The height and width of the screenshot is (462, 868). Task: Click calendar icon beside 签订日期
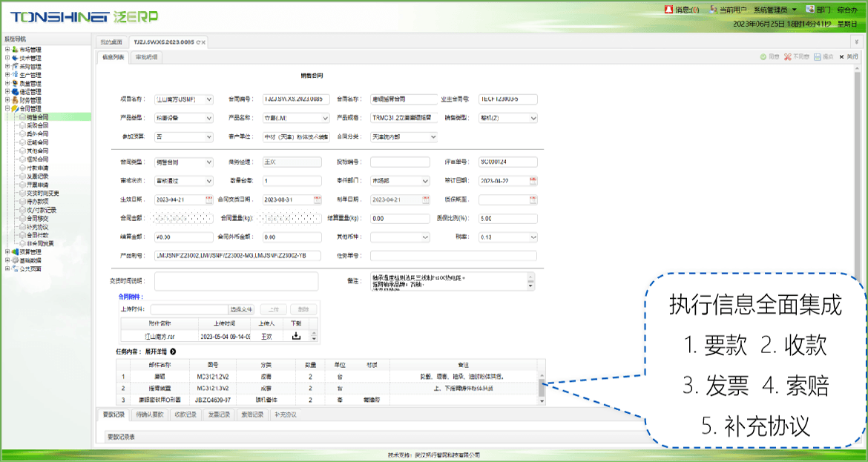pyautogui.click(x=533, y=180)
